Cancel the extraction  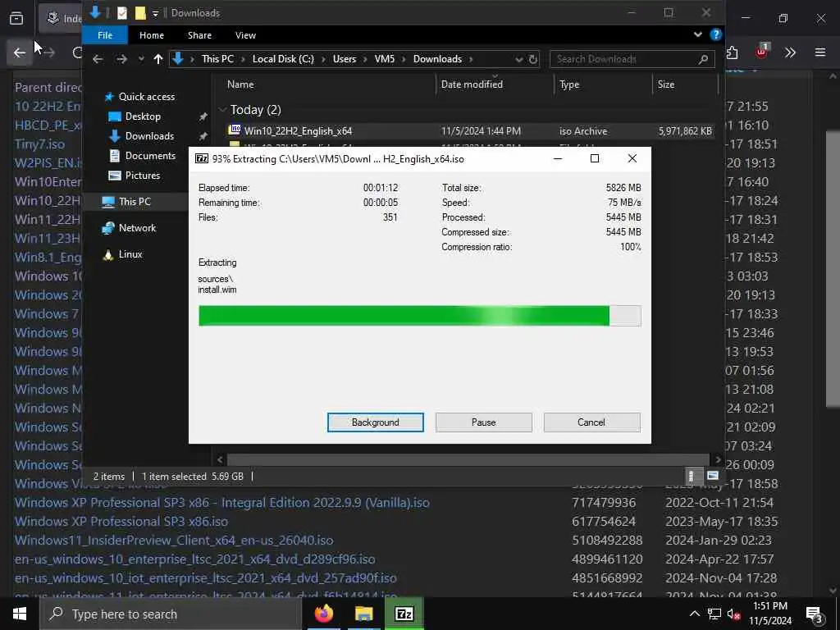(591, 422)
